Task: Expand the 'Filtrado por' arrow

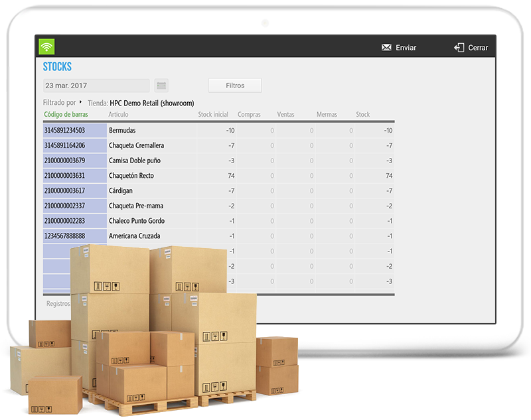Action: pyautogui.click(x=81, y=102)
